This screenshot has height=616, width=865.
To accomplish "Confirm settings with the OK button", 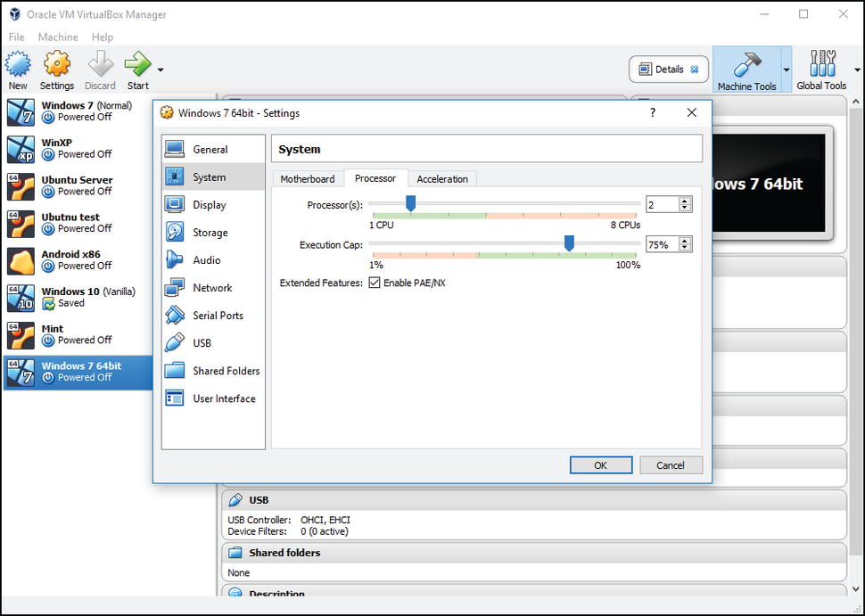I will click(600, 464).
